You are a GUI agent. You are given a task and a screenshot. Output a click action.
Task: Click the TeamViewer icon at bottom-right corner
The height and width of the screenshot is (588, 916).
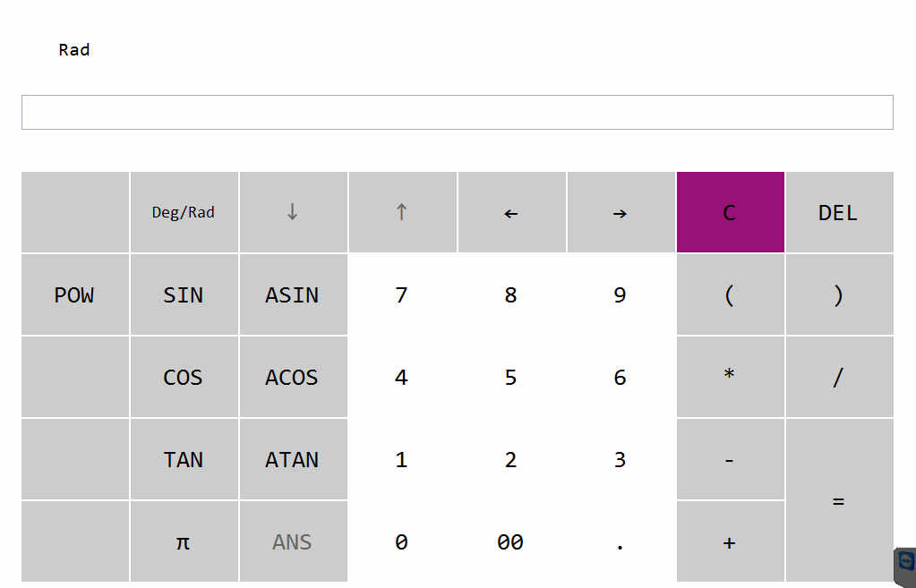(905, 563)
